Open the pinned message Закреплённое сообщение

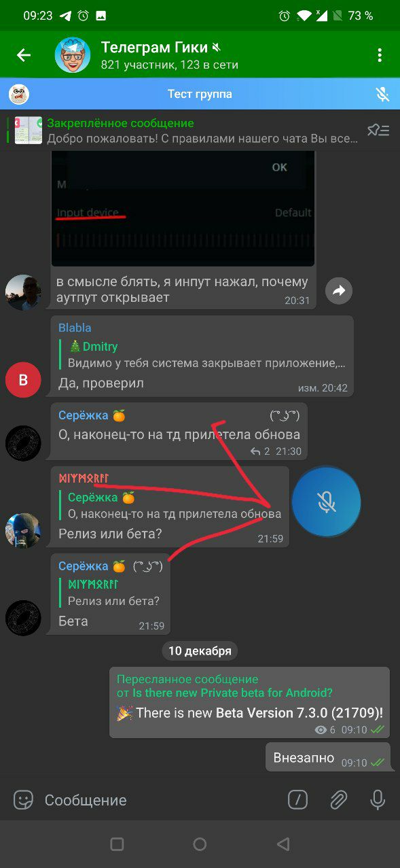(x=202, y=131)
